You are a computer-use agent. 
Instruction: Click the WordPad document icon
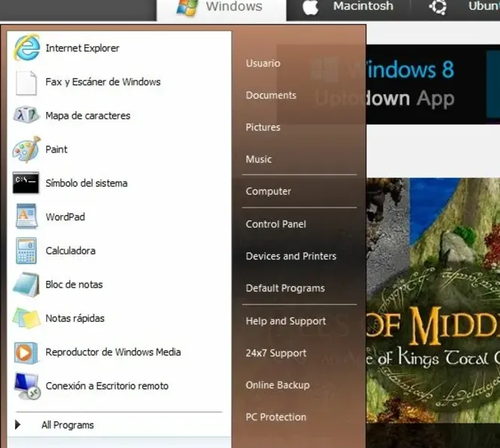[26, 217]
